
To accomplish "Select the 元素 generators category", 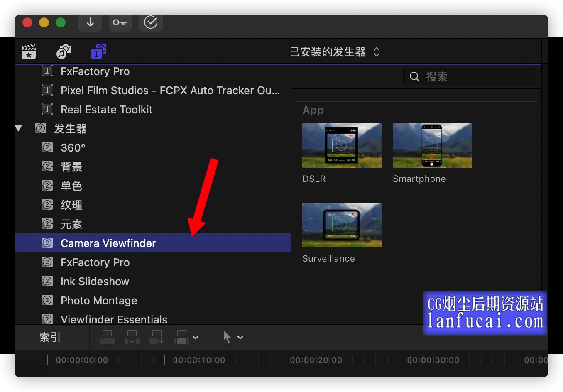I will click(x=153, y=224).
